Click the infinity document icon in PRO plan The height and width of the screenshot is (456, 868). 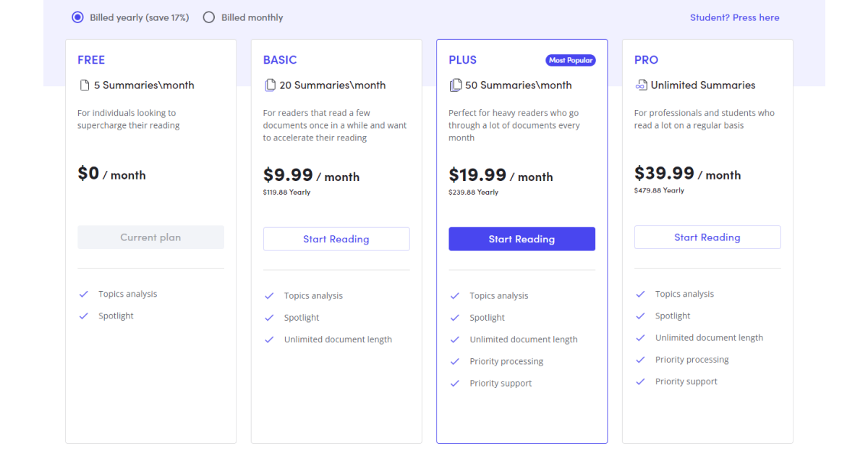coord(641,85)
